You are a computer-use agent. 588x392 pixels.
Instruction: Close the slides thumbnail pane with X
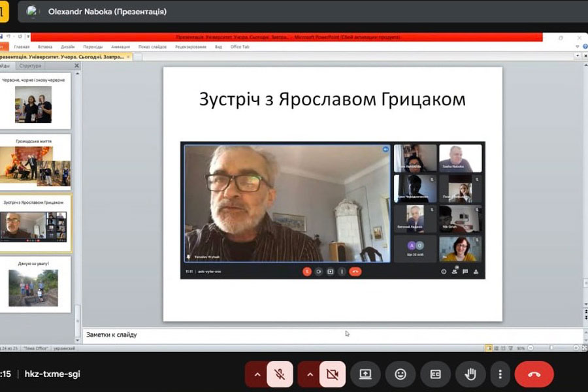pos(77,65)
